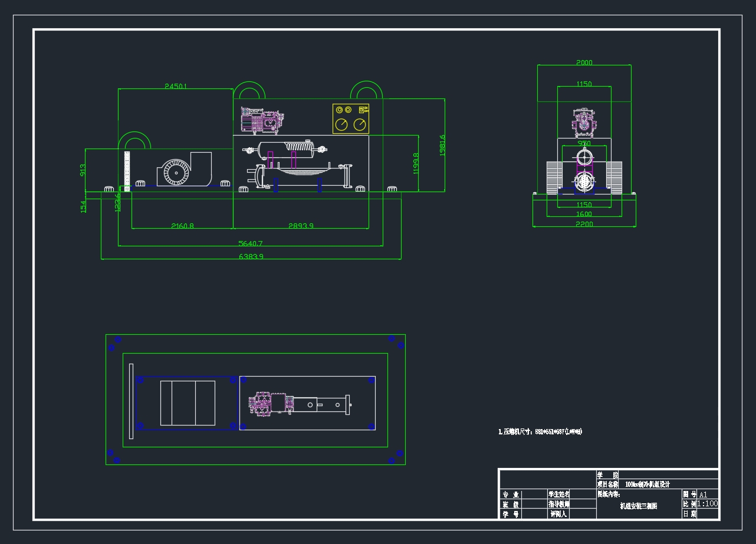Click the 2200 base width dimension
The image size is (756, 544).
[x=584, y=223]
